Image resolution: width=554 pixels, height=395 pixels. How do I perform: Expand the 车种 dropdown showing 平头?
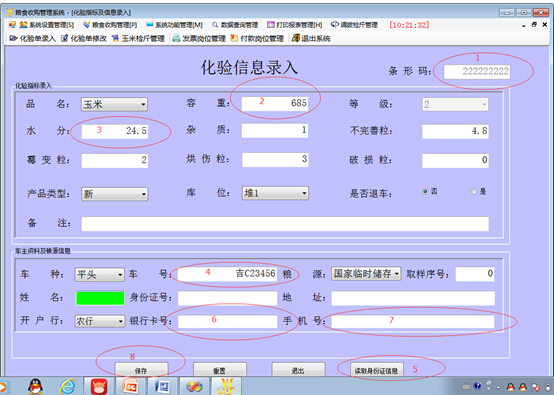[100, 275]
